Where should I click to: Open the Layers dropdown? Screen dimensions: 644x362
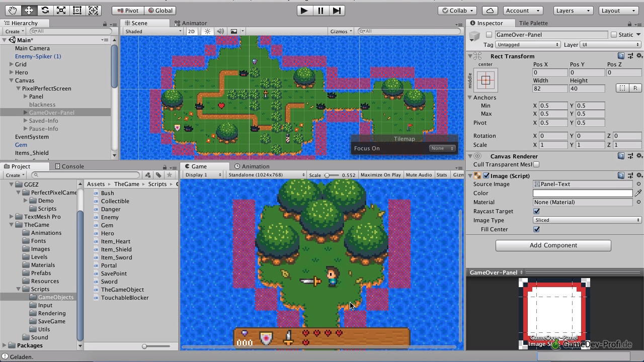pos(573,10)
